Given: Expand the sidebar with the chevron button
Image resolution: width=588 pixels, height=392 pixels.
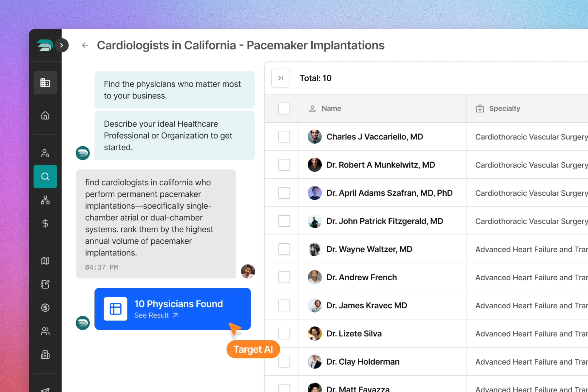Looking at the screenshot, I should [x=61, y=45].
